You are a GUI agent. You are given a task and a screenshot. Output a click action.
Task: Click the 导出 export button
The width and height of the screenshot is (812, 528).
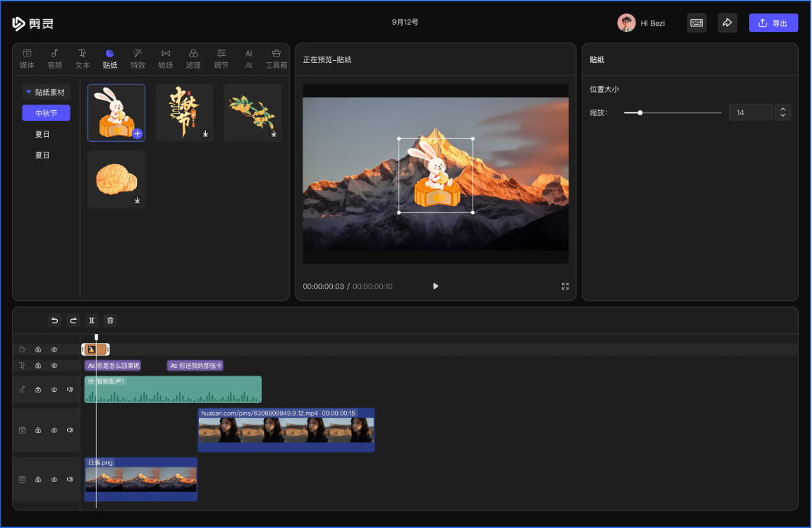(773, 23)
